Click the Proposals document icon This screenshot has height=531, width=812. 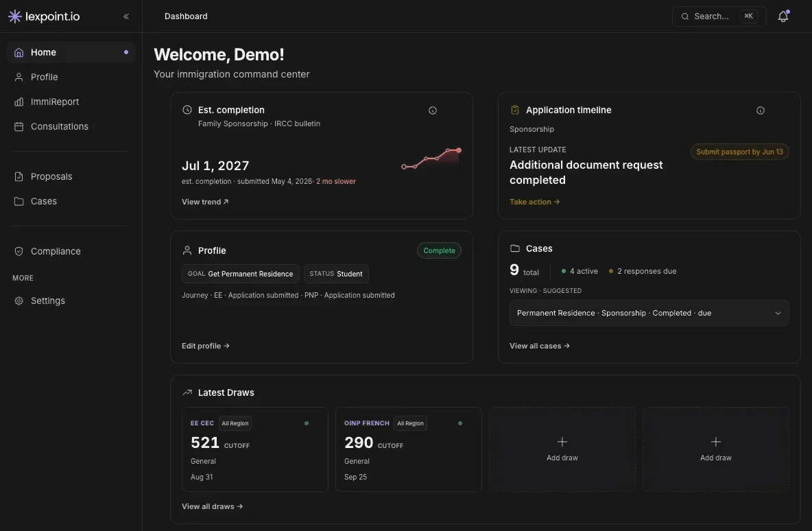point(19,176)
